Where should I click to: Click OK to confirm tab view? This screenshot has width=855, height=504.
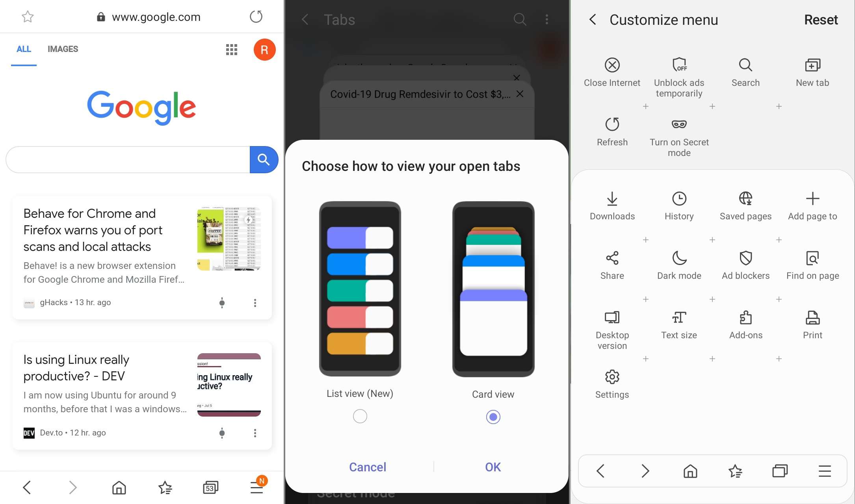pyautogui.click(x=493, y=467)
